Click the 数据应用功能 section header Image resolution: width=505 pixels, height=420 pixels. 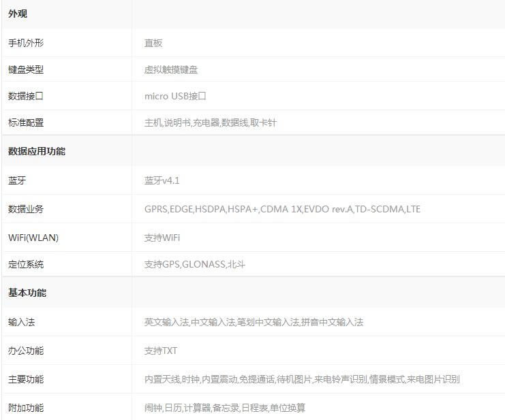[37, 151]
